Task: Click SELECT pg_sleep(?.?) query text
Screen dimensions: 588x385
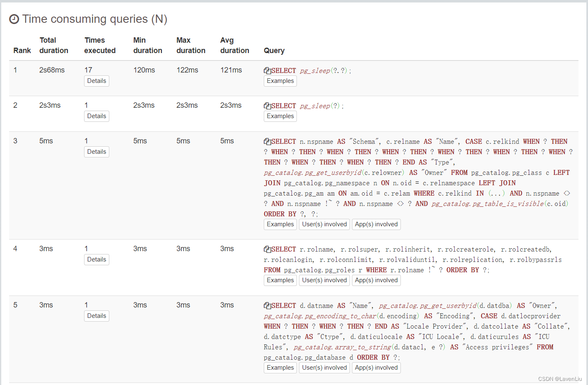Action: (311, 71)
